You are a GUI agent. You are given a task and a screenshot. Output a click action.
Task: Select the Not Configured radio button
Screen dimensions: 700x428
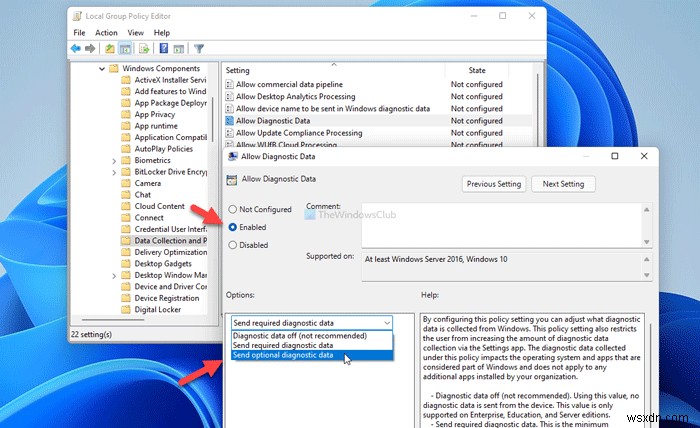(233, 209)
